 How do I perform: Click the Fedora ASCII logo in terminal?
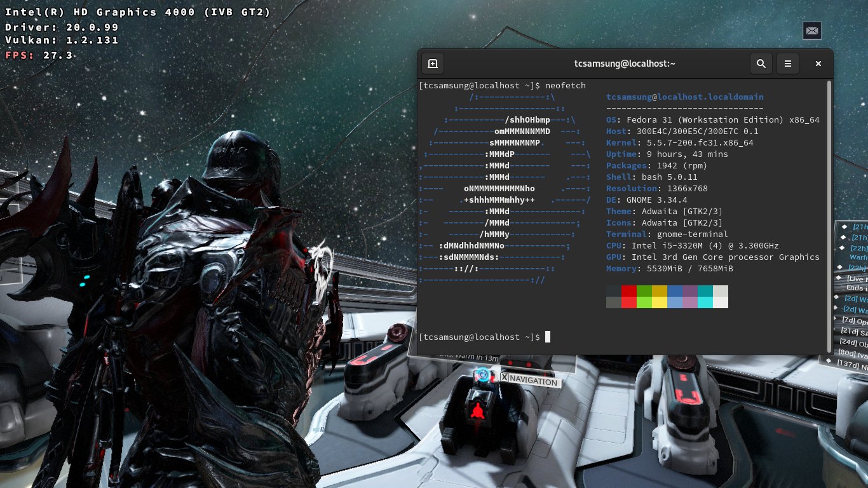[x=505, y=189]
